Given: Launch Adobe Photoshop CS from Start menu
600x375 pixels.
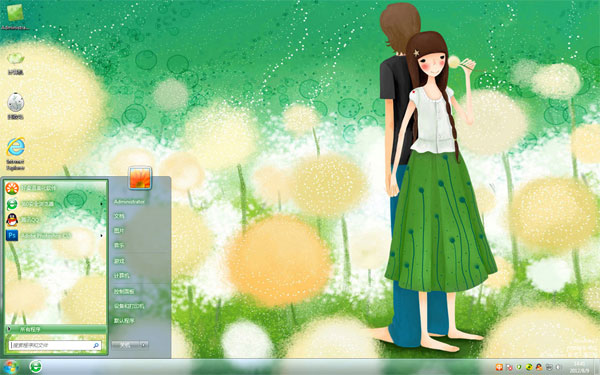Looking at the screenshot, I should [55, 235].
